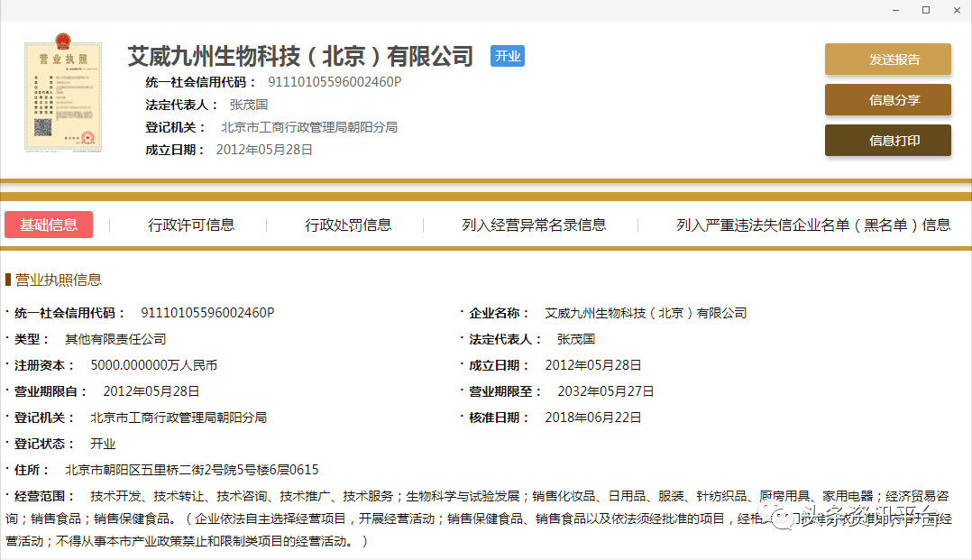Select the 基础信息 tab
This screenshot has height=560, width=972.
click(x=49, y=225)
